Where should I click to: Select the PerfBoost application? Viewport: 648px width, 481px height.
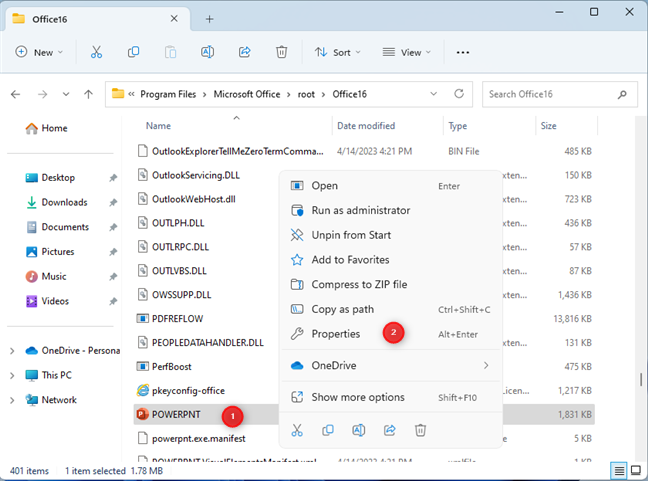(x=171, y=367)
